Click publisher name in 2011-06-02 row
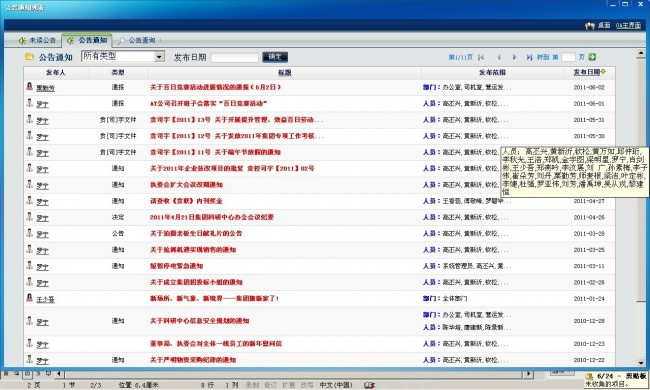650x390 pixels. [x=45, y=88]
